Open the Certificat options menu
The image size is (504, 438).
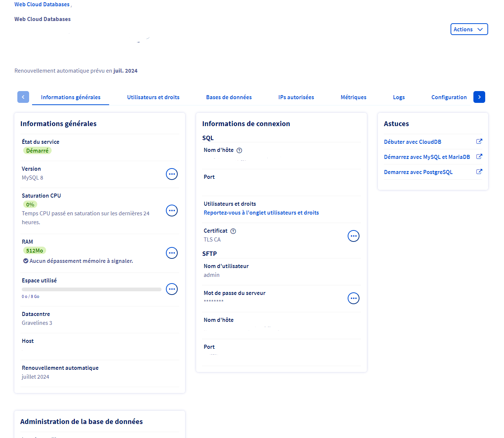(354, 236)
